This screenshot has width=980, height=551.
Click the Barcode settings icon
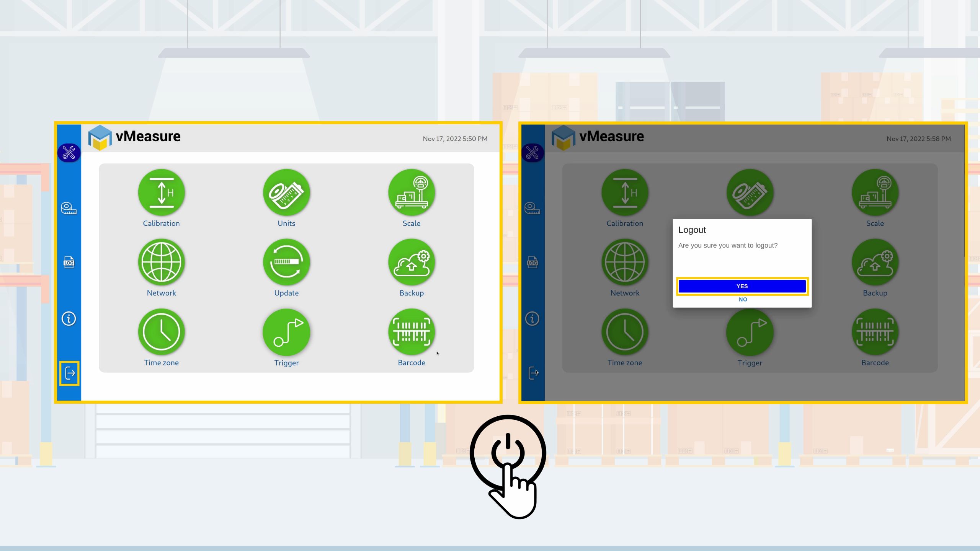pyautogui.click(x=411, y=332)
